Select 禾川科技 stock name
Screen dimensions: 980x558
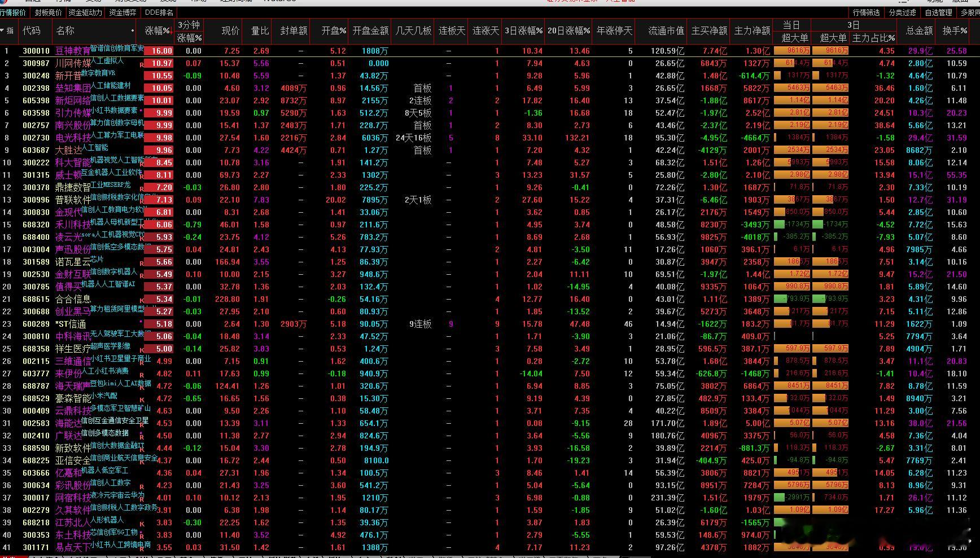[x=73, y=225]
